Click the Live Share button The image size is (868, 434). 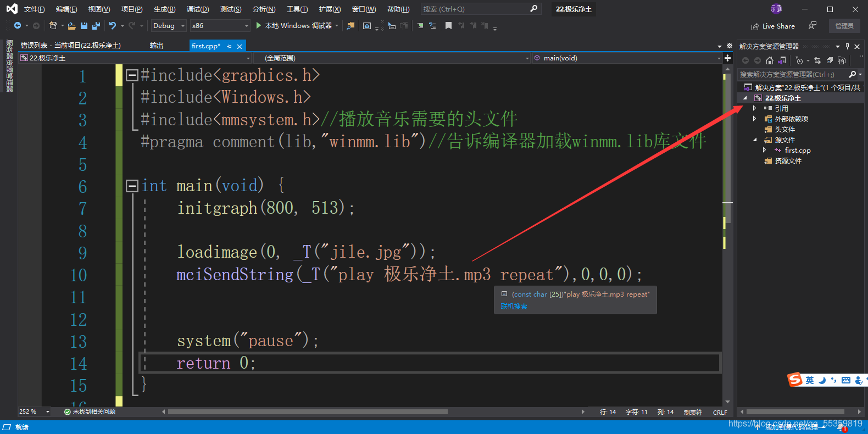773,26
